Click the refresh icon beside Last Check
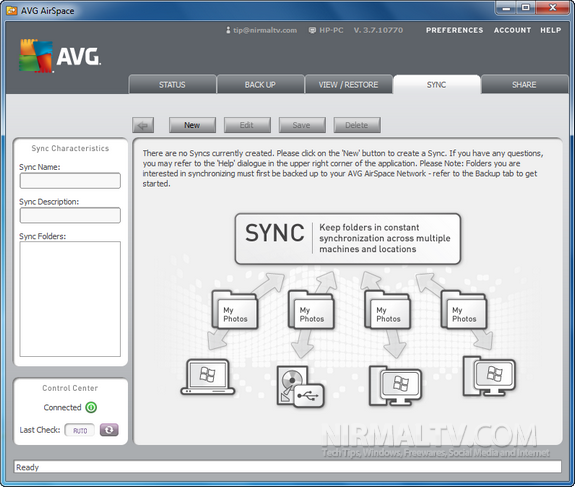Viewport: 575px width, 487px height. pos(109,430)
